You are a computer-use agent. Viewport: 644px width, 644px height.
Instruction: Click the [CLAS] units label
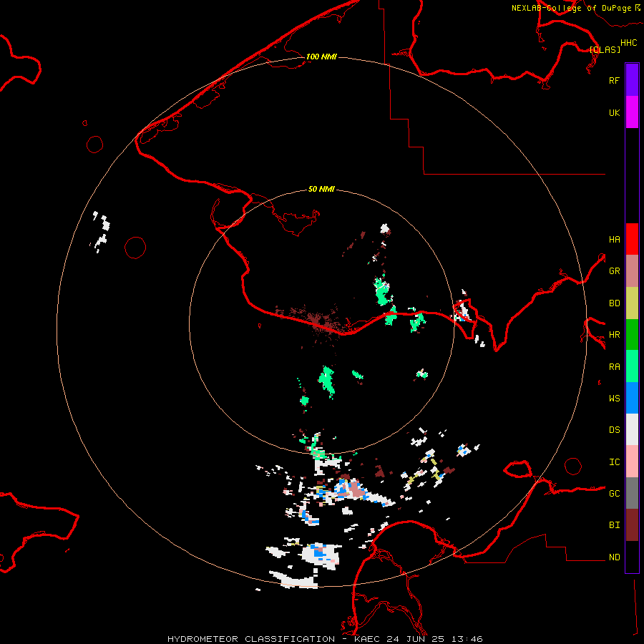(605, 49)
